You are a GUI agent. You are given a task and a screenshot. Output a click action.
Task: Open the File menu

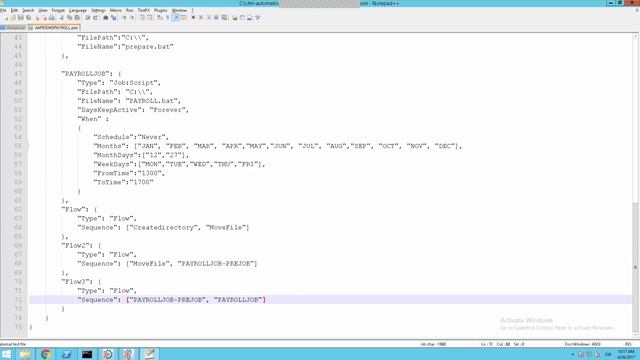3,10
